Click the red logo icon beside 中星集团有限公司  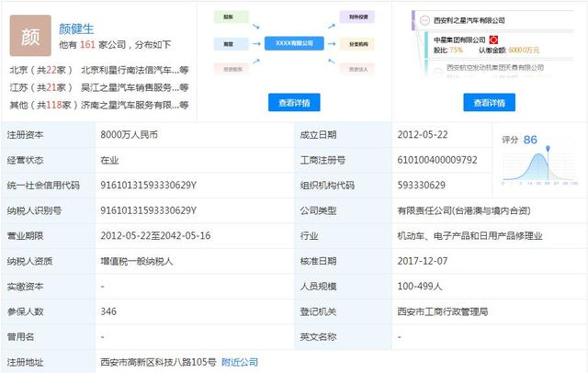pyautogui.click(x=493, y=40)
